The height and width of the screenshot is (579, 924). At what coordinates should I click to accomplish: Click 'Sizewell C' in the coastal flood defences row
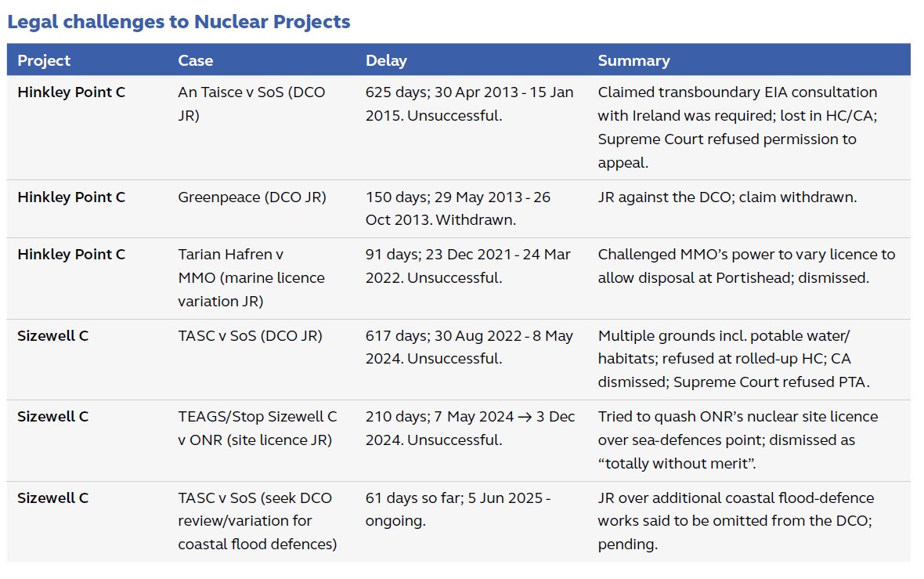tap(52, 498)
